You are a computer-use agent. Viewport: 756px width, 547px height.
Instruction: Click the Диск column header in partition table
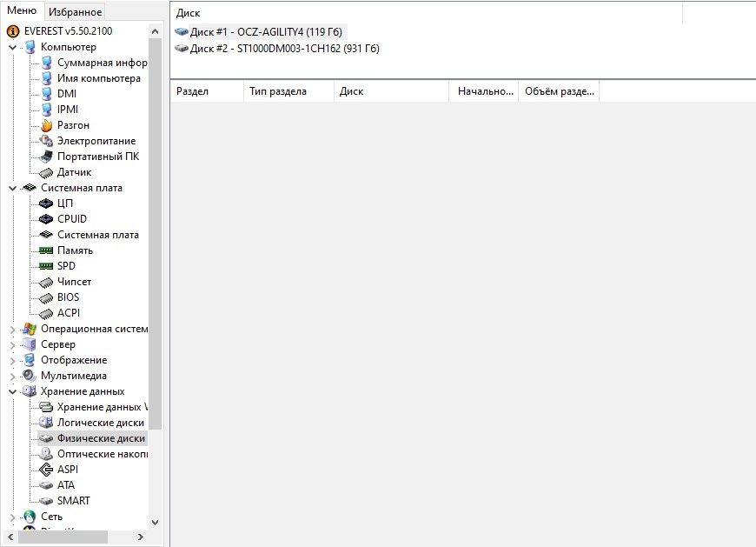392,91
